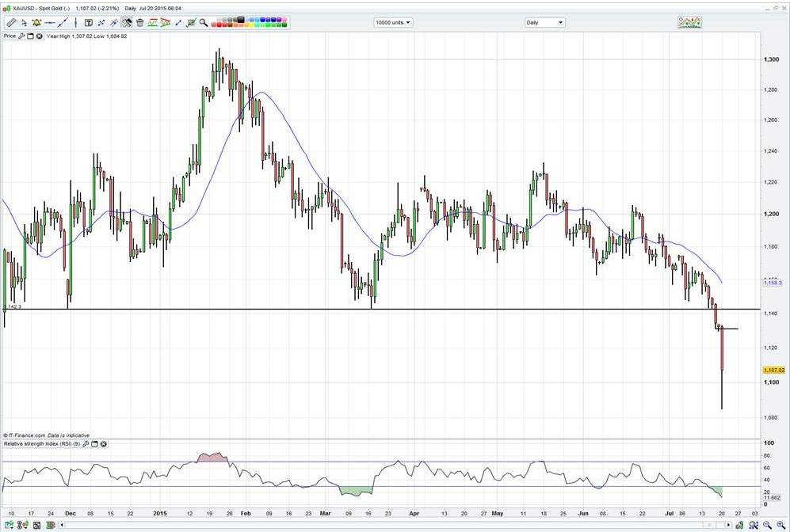Screen dimensions: 790x532
Task: Open Price panel wrench settings
Action: click(22, 36)
